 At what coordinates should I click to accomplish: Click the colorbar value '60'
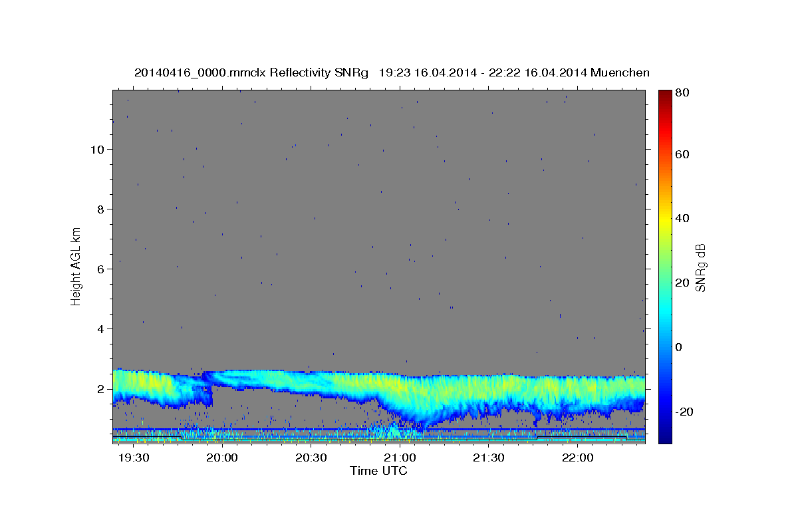(682, 154)
